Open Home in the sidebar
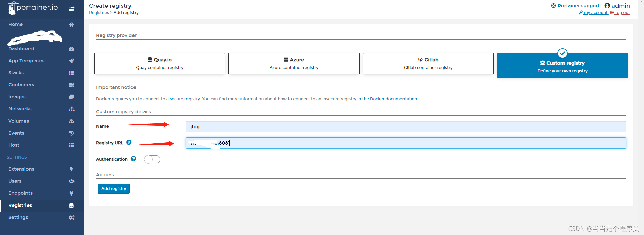The height and width of the screenshot is (235, 644). tap(42, 24)
